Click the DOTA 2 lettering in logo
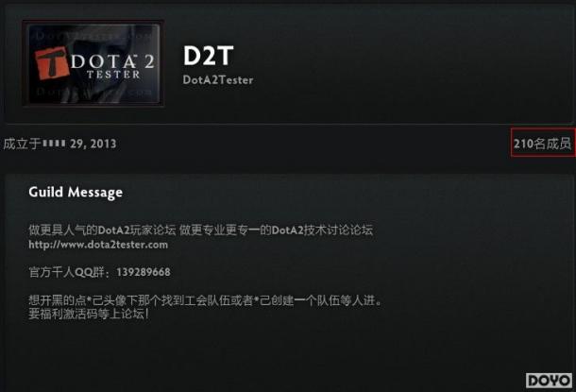Viewport: 576px width, 392px height. pyautogui.click(x=112, y=61)
